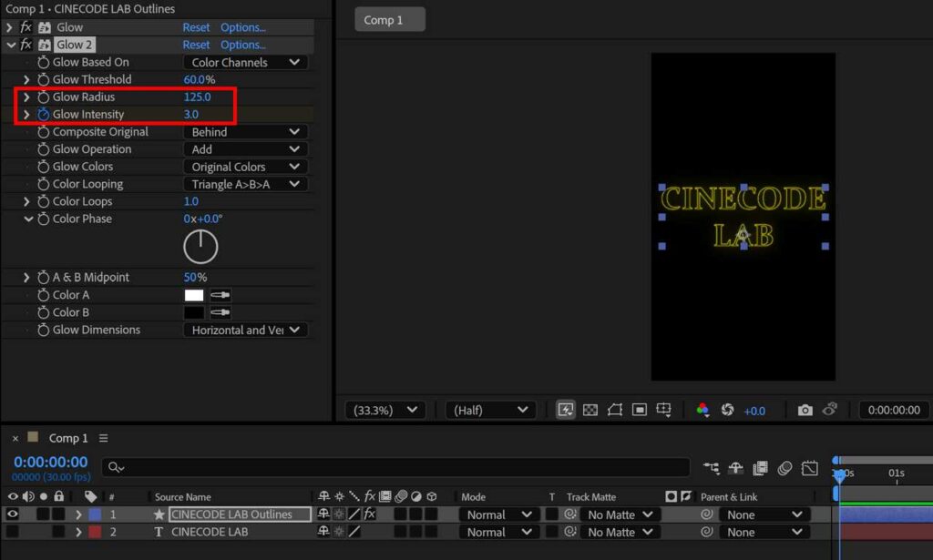The height and width of the screenshot is (560, 933).
Task: Open Options for Glow 2 effect
Action: (x=242, y=45)
